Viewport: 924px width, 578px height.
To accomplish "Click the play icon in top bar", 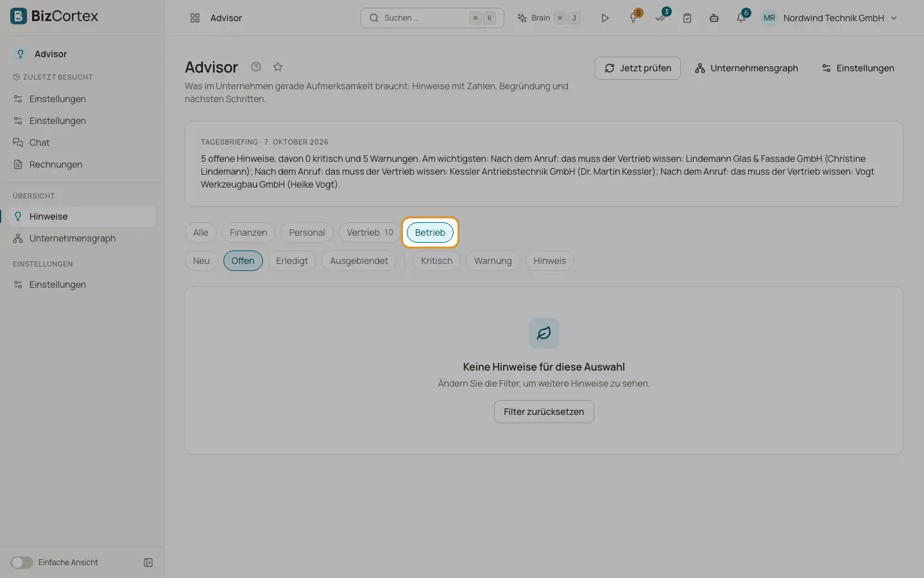I will pos(604,18).
